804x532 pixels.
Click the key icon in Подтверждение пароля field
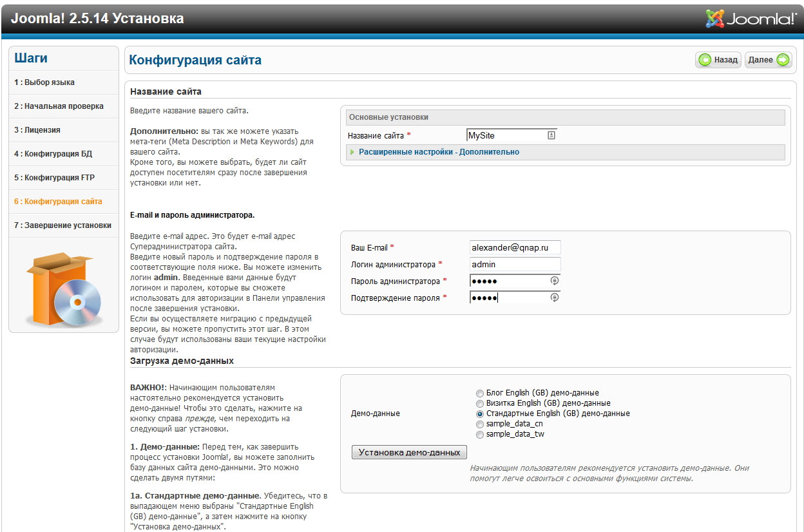point(555,298)
